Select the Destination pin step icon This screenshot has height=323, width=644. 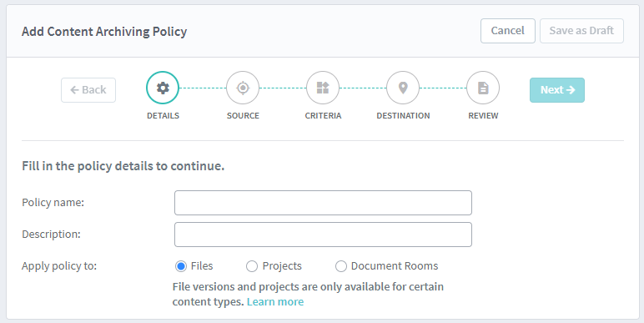[403, 88]
